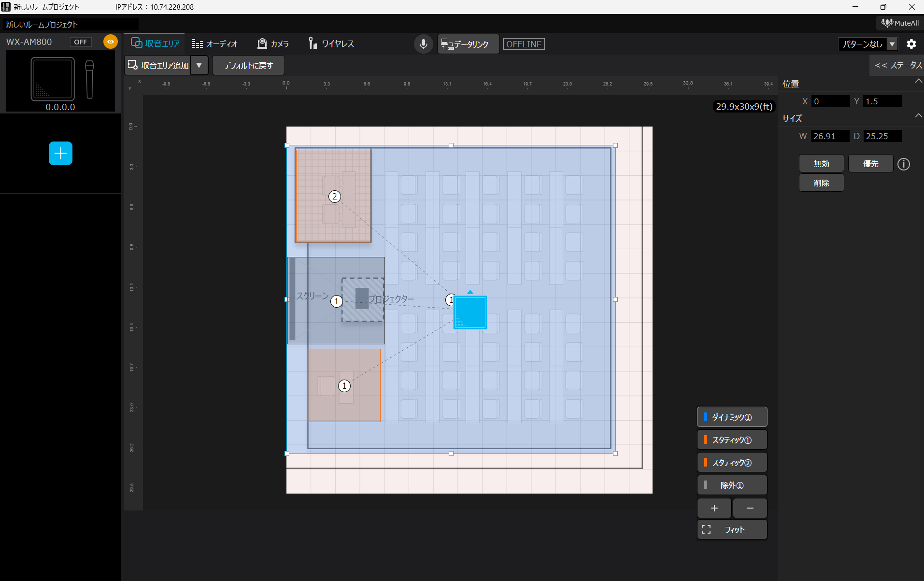Open the 収音エリア追加 dropdown arrow
Screen dimensions: 924x581
pyautogui.click(x=199, y=65)
